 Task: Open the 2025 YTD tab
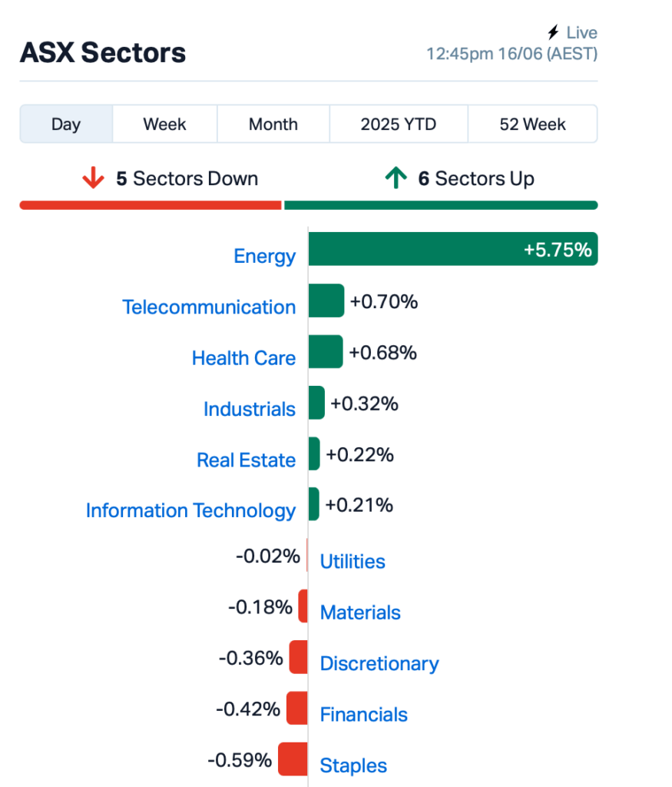[399, 124]
